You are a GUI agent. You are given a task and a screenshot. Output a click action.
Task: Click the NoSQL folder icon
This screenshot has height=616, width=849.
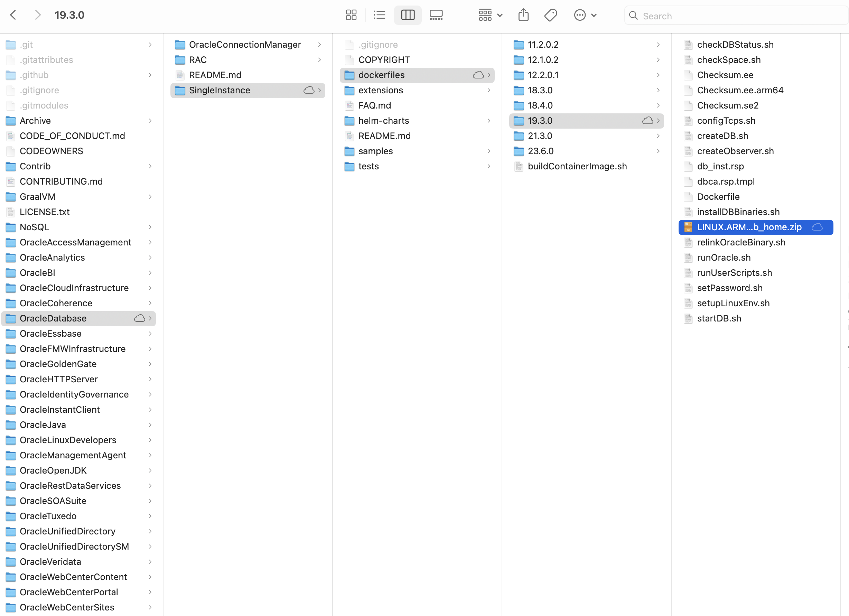coord(11,227)
